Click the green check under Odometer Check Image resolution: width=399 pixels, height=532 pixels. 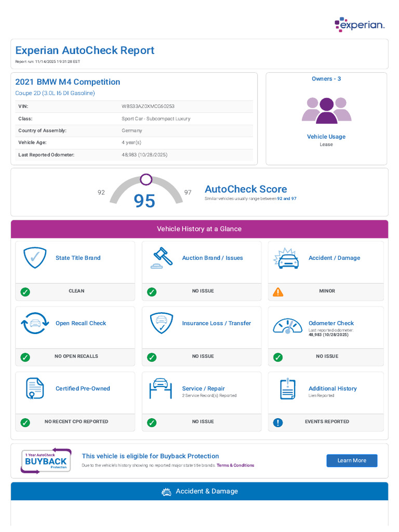pyautogui.click(x=278, y=357)
